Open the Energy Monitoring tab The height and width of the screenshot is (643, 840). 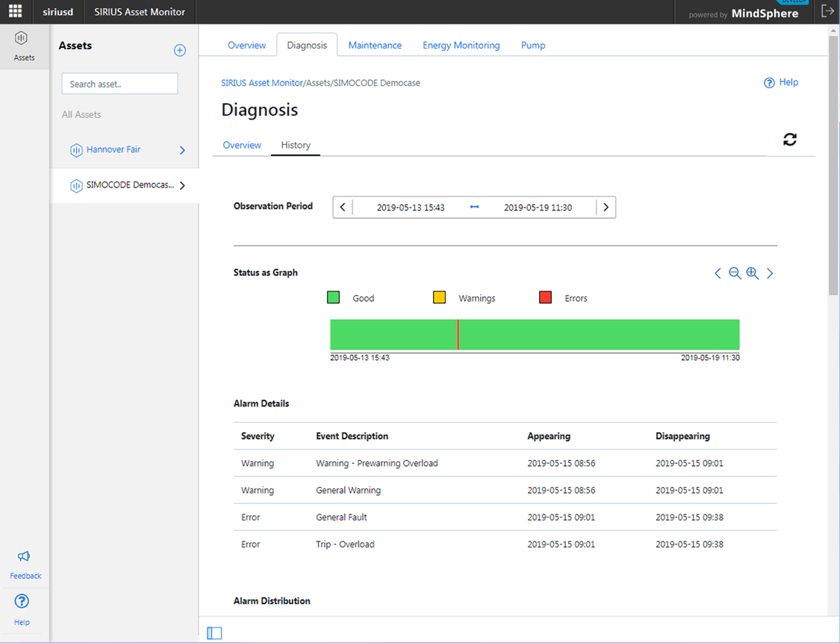tap(461, 45)
